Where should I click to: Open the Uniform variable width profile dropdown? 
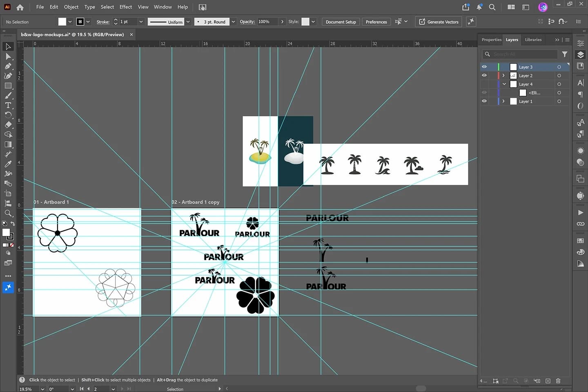[x=188, y=22]
